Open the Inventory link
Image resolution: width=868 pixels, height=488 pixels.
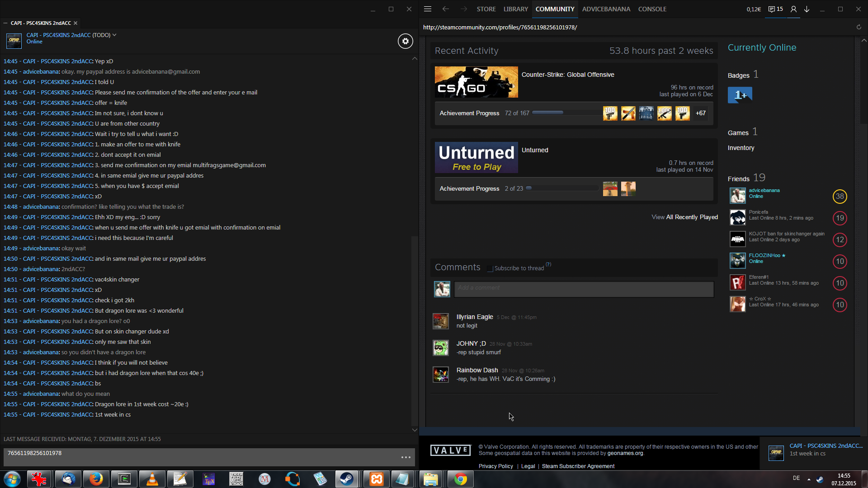coord(741,148)
